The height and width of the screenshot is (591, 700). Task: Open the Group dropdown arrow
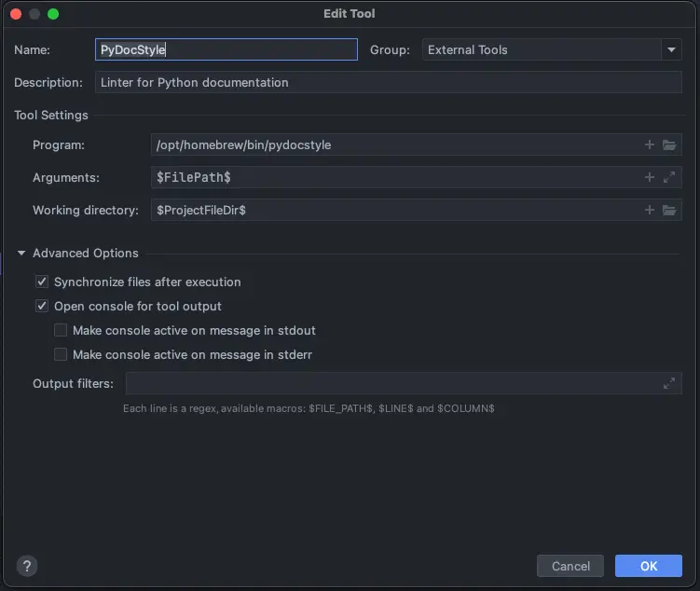click(x=671, y=49)
